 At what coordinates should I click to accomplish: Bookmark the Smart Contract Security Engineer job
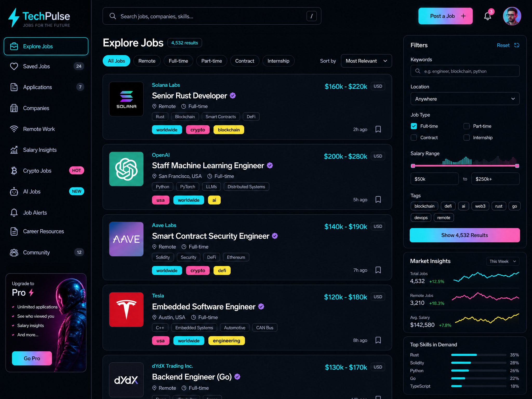click(378, 270)
